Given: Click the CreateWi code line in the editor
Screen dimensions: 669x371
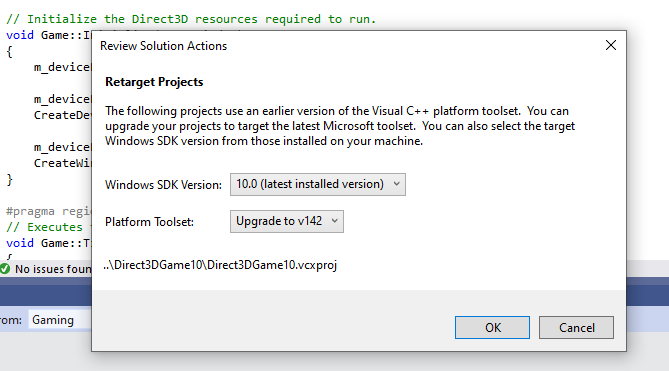Looking at the screenshot, I should tap(62, 163).
